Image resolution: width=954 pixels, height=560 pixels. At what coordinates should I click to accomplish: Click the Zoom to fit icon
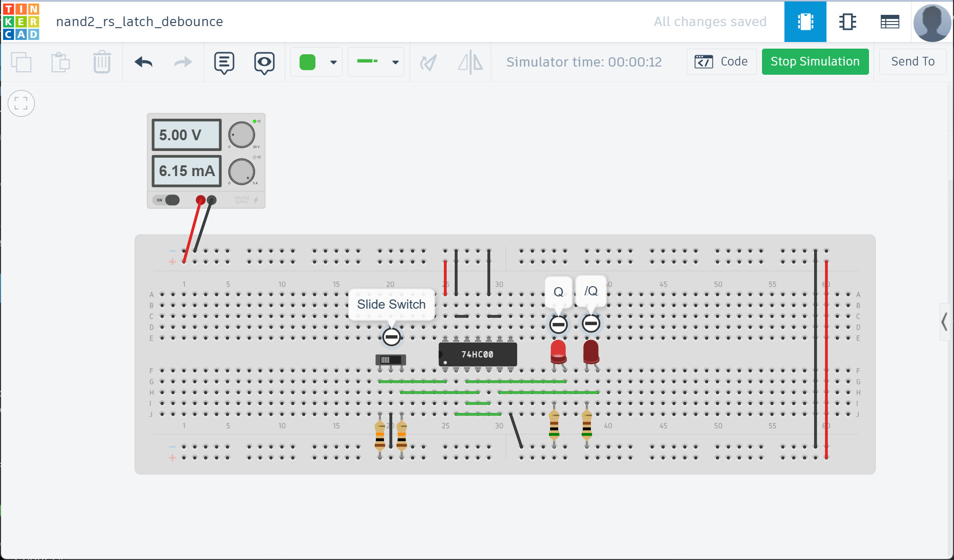[22, 103]
